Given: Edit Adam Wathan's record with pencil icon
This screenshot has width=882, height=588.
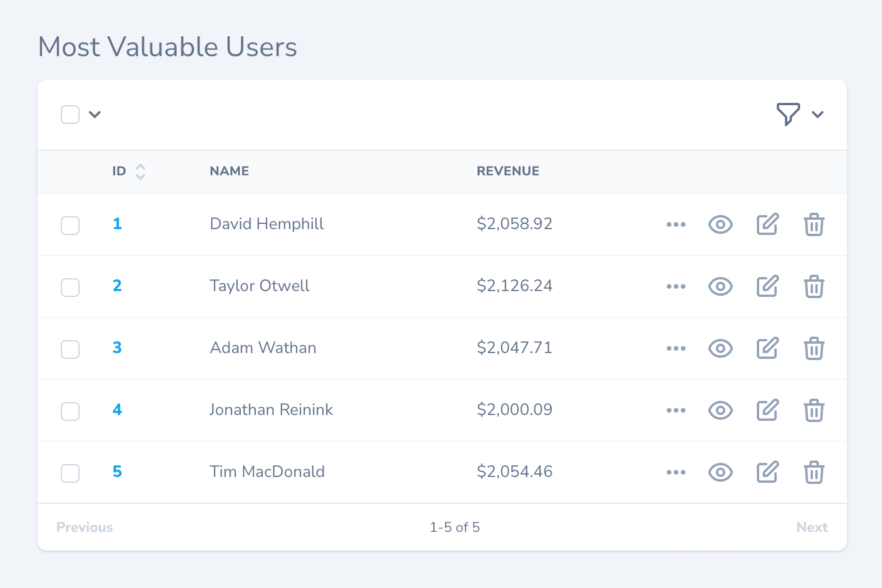Looking at the screenshot, I should click(767, 348).
